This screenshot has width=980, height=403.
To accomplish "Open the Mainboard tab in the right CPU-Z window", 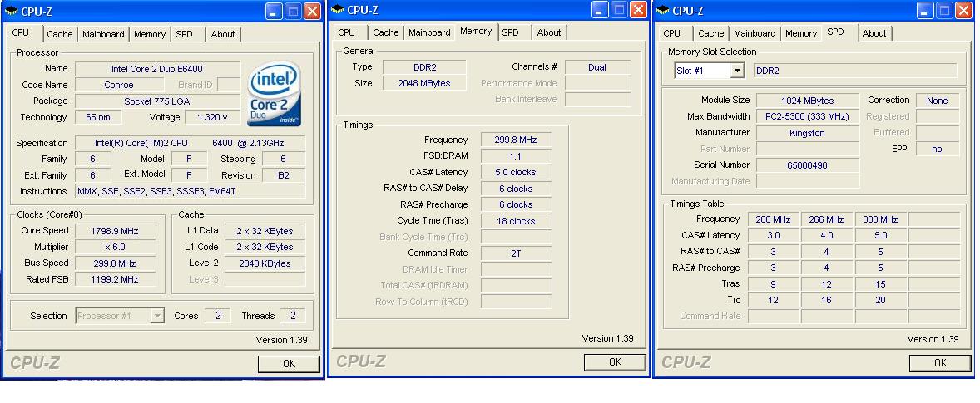I will click(755, 33).
